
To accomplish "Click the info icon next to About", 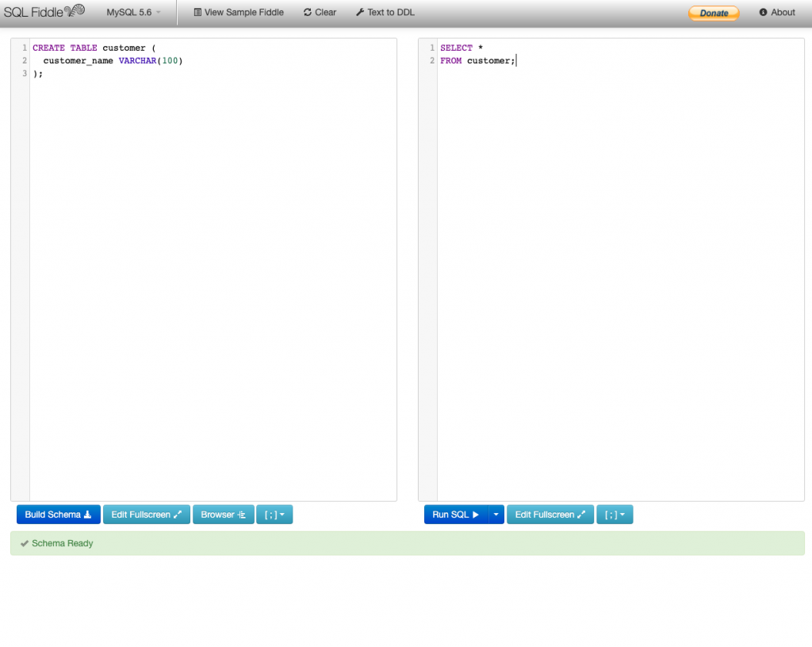I will [x=764, y=13].
